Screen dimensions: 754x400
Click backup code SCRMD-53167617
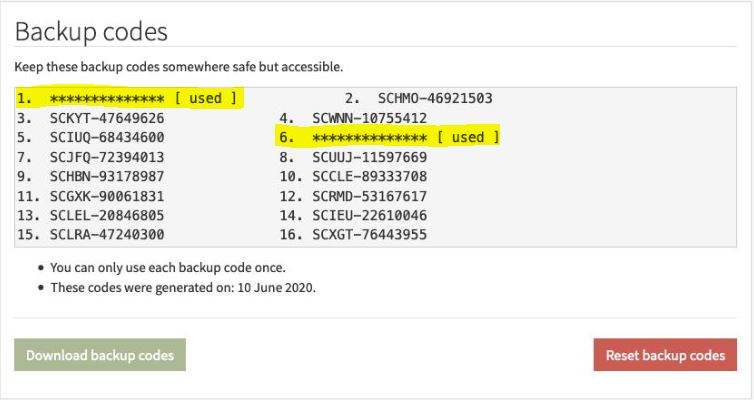(370, 196)
